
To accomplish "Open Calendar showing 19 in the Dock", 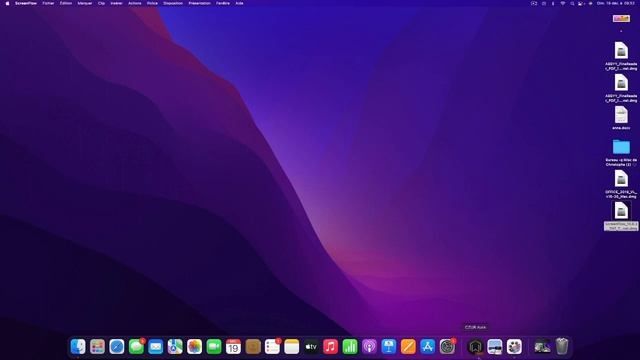I will (x=233, y=347).
